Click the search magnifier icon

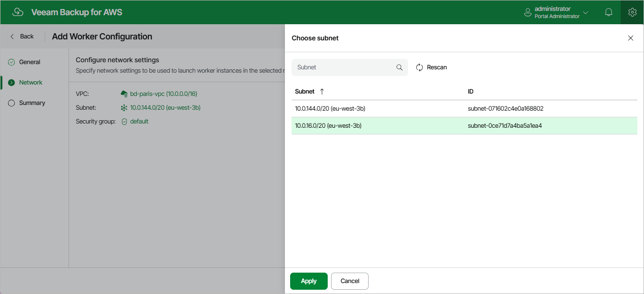(x=400, y=67)
